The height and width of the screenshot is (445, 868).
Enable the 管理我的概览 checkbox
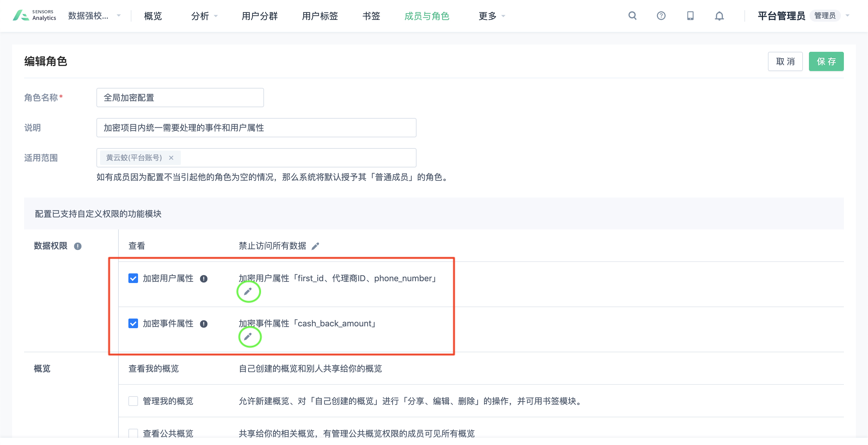click(133, 401)
